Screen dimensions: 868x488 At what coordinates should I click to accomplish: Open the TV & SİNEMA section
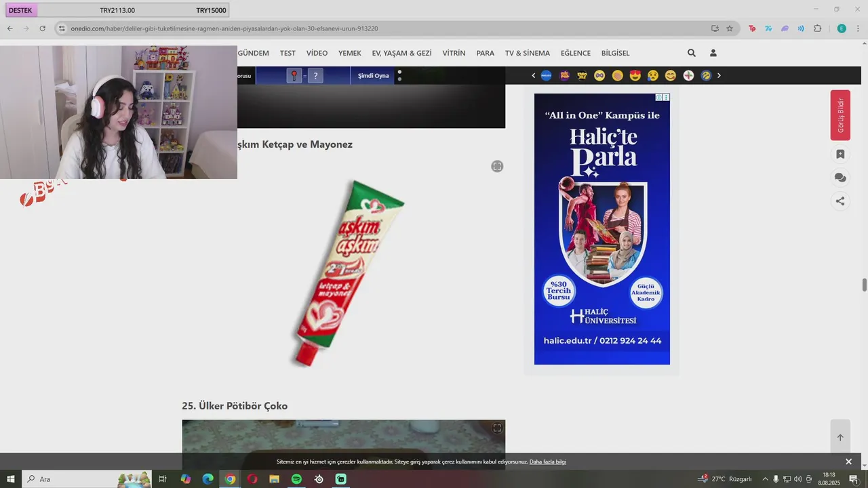[x=528, y=53]
